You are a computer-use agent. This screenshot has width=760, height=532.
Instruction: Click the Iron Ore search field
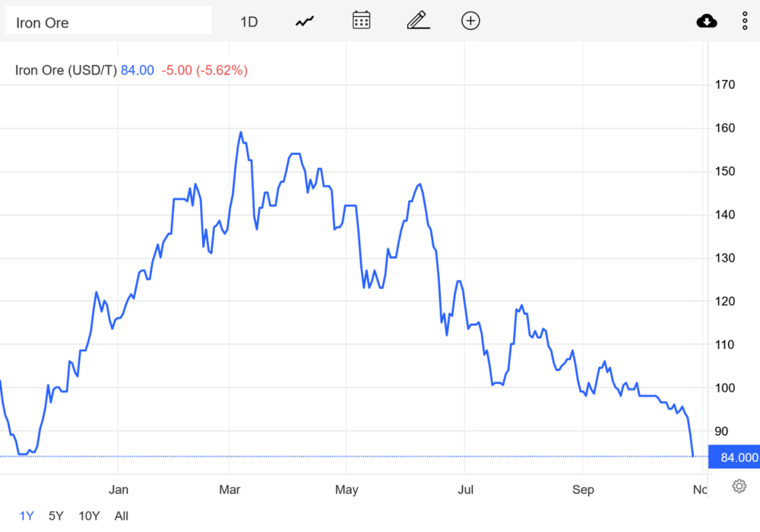coord(109,21)
